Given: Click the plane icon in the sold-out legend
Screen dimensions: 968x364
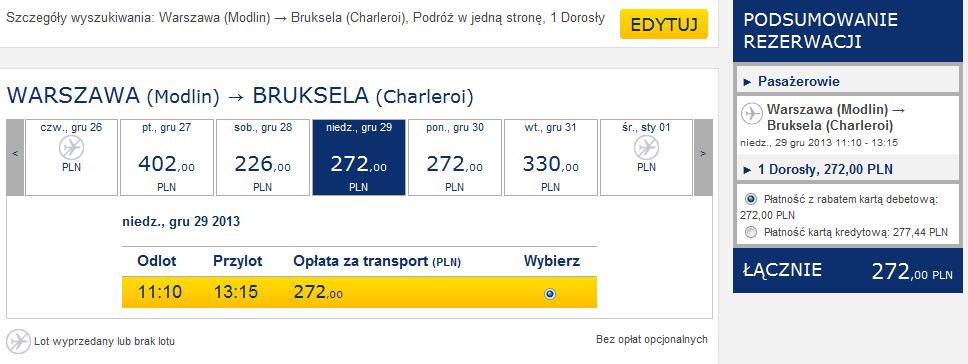Looking at the screenshot, I should pos(19,342).
